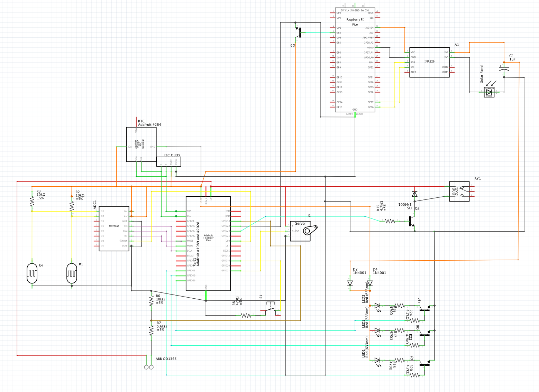Click the 'OUT2' pin label on INA226
539x392 pixels.
click(445, 67)
